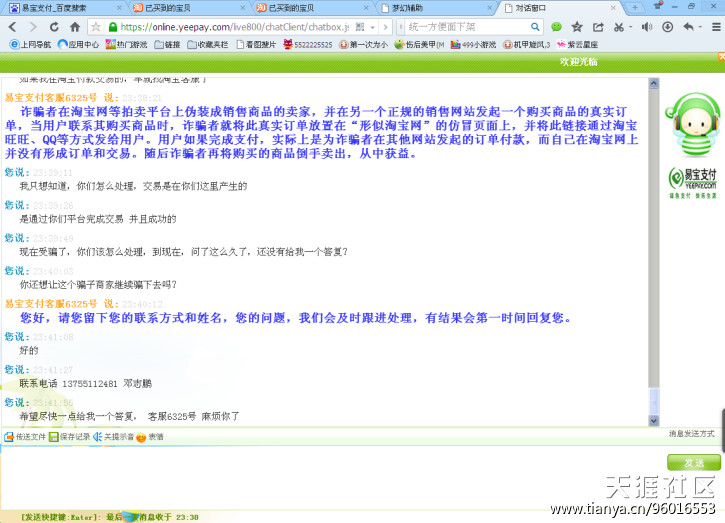Click the undo closed tab arrow icon

click(x=688, y=27)
